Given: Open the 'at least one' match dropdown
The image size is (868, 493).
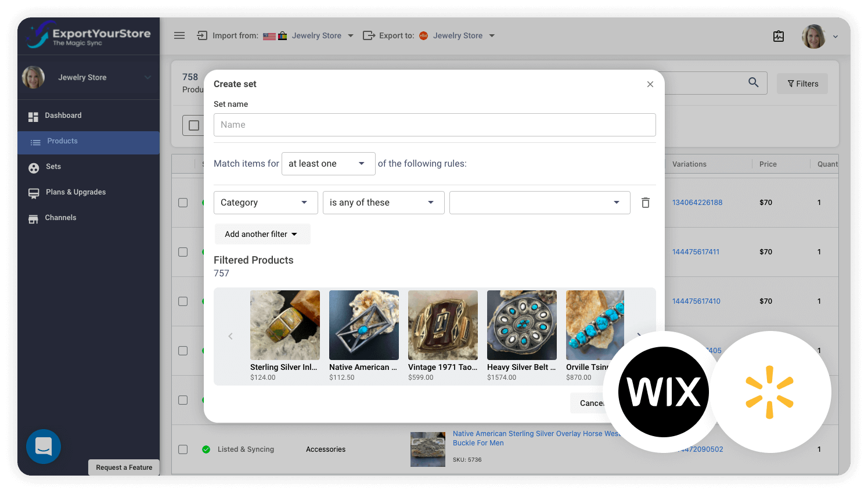Looking at the screenshot, I should point(328,163).
